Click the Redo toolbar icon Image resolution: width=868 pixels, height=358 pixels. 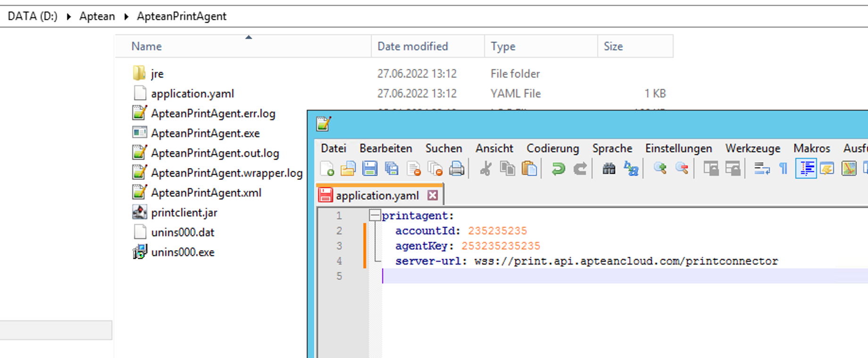[580, 169]
